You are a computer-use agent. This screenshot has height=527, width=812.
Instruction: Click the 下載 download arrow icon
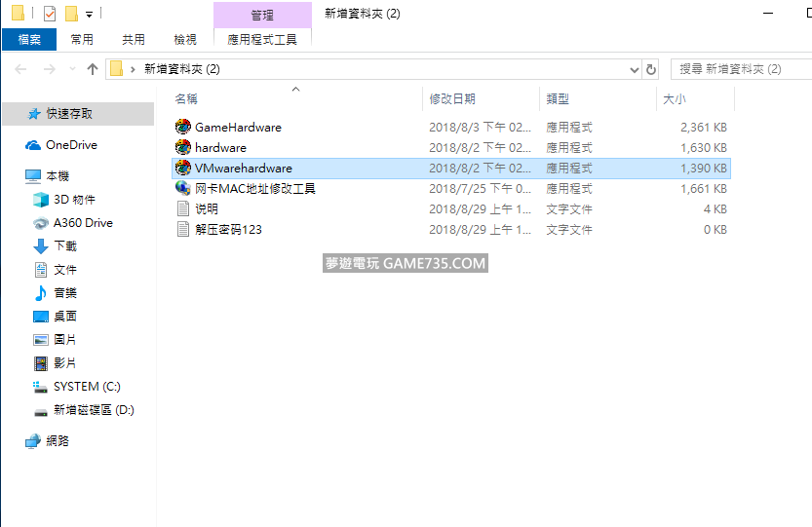pos(41,246)
